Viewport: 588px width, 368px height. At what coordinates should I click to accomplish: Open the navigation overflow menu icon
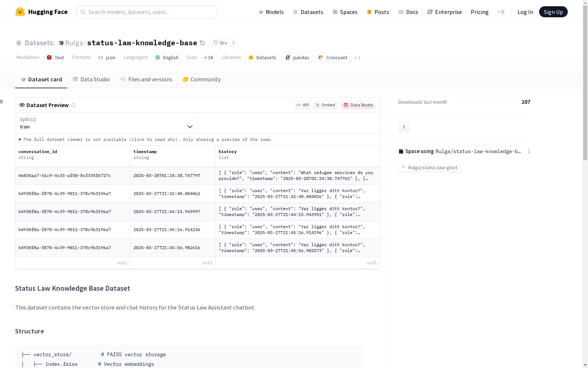pos(501,12)
